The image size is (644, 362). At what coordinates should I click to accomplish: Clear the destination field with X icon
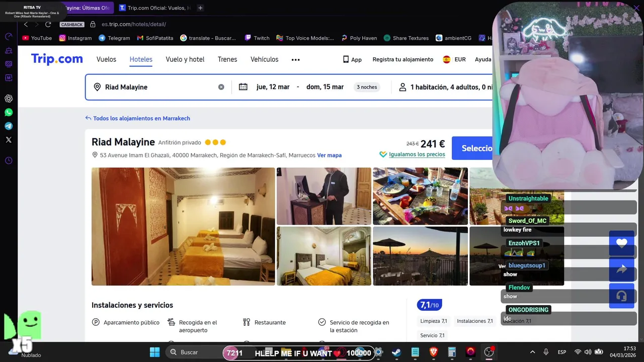[221, 87]
